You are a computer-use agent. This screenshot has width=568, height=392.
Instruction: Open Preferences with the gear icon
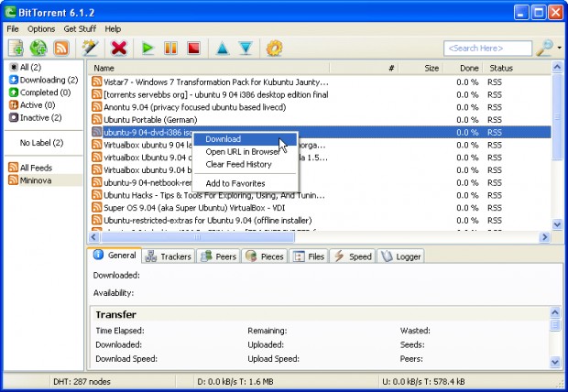pyautogui.click(x=274, y=48)
